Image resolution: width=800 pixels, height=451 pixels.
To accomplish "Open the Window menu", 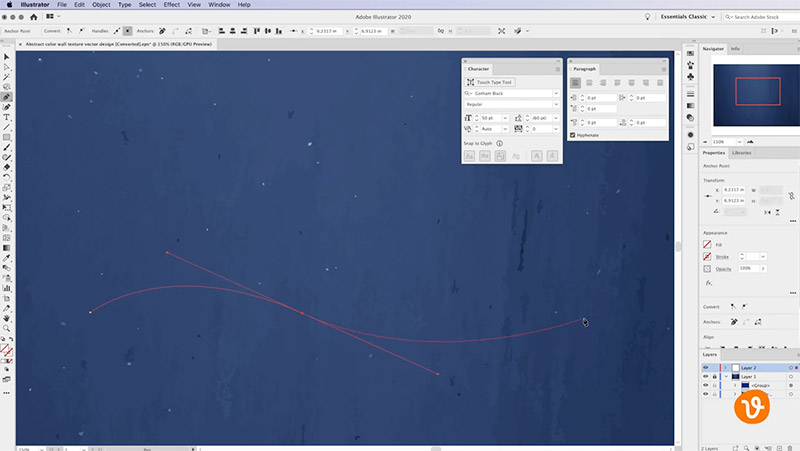I will (219, 5).
